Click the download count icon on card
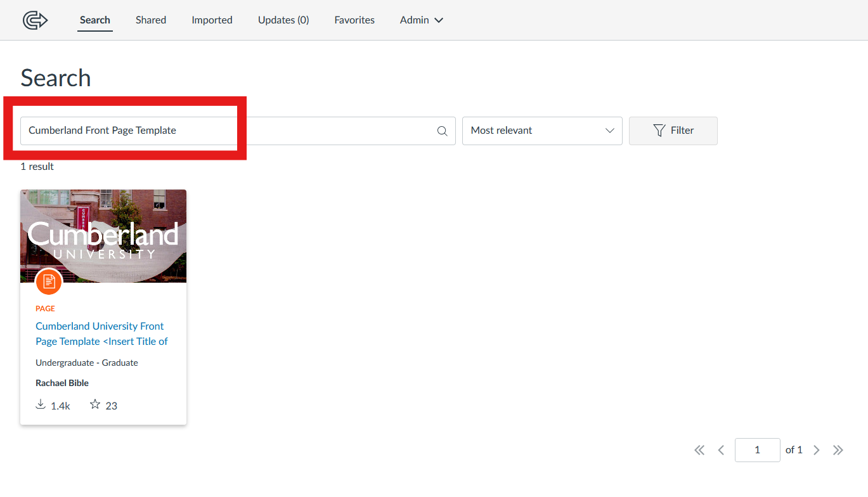Screen dimensions: 868x497 click(41, 404)
